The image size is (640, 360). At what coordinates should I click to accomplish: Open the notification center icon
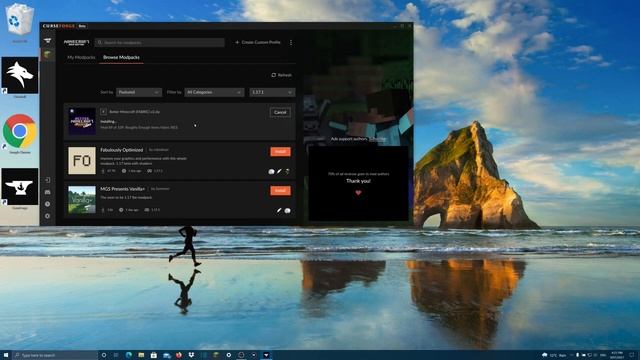pyautogui.click(x=632, y=355)
